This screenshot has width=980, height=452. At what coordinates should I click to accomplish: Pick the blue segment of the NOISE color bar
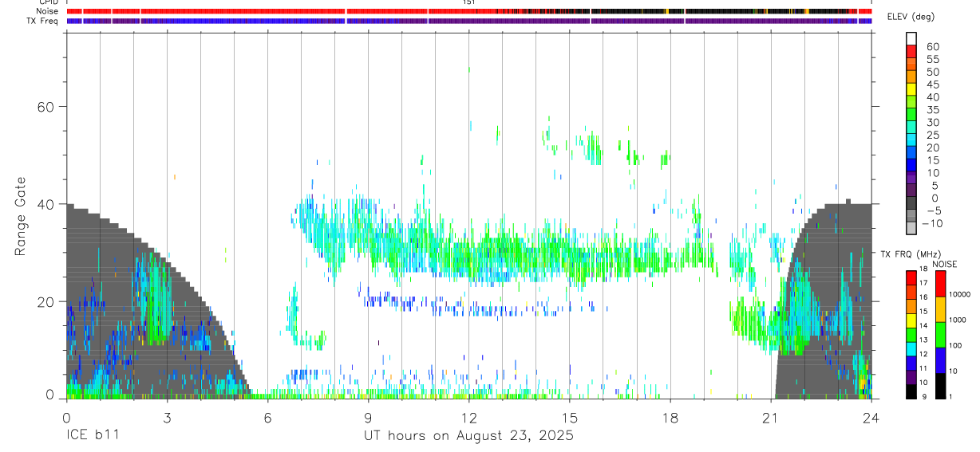941,360
